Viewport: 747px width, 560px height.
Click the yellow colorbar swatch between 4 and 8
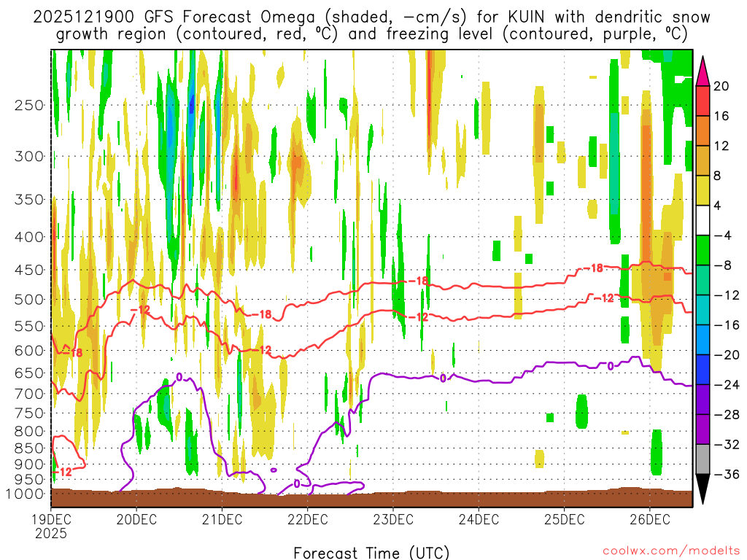pyautogui.click(x=703, y=190)
